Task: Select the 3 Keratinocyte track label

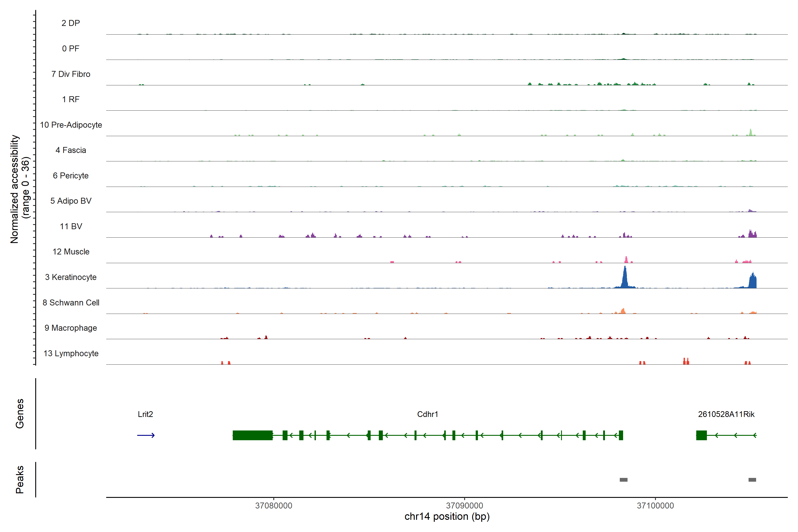Action: [70, 277]
